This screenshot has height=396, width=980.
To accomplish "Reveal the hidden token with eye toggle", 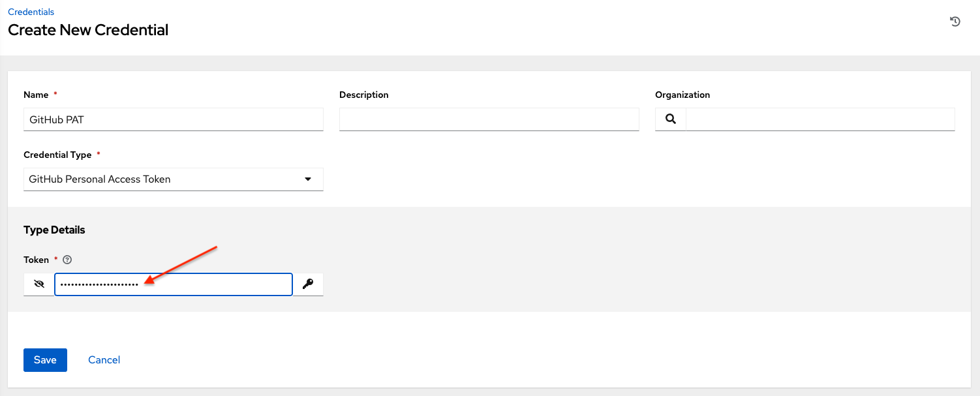I will click(x=38, y=284).
